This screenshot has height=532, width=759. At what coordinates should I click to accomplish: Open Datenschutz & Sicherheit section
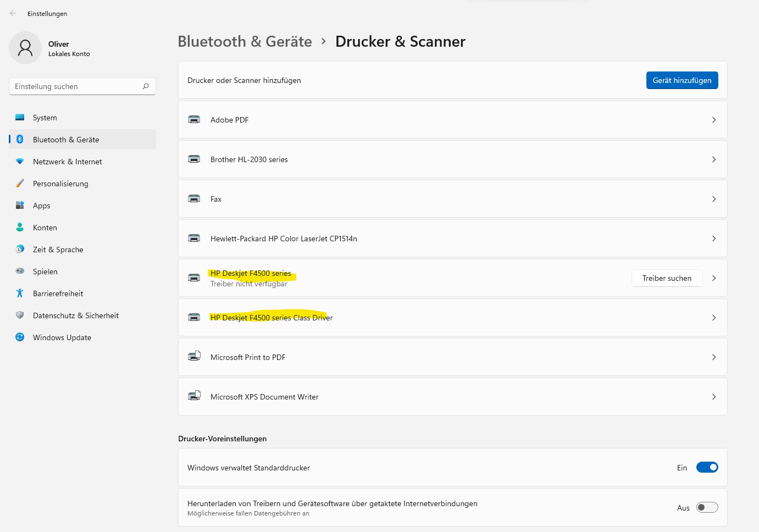pyautogui.click(x=82, y=315)
